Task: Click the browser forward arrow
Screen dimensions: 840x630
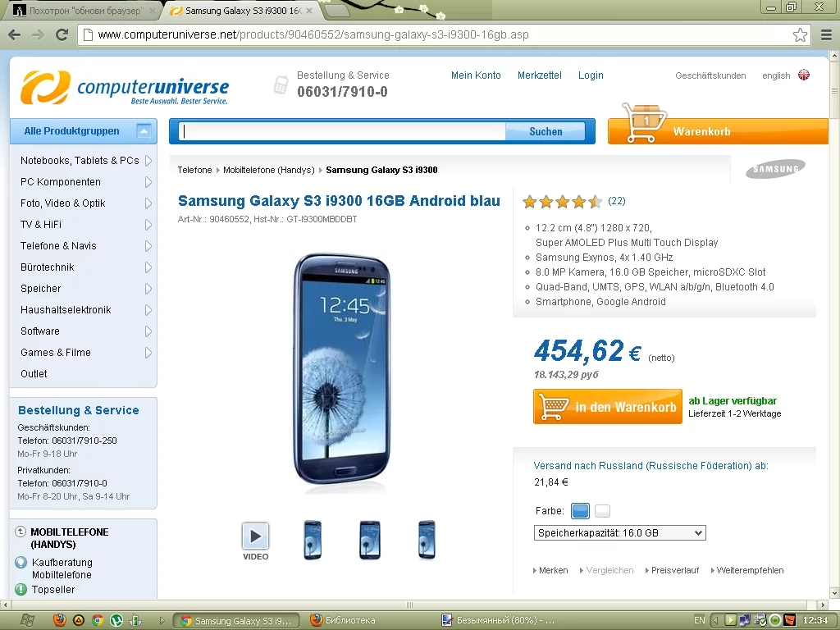Action: pyautogui.click(x=38, y=34)
